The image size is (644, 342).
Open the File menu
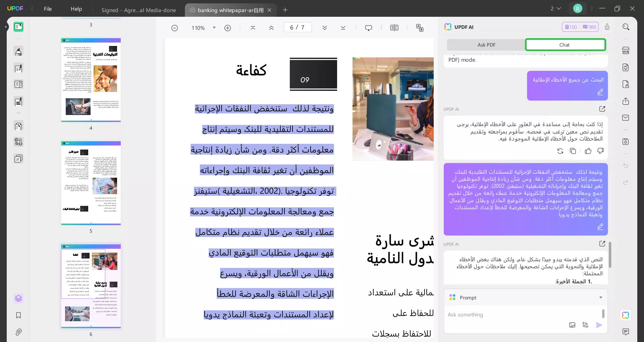(48, 9)
